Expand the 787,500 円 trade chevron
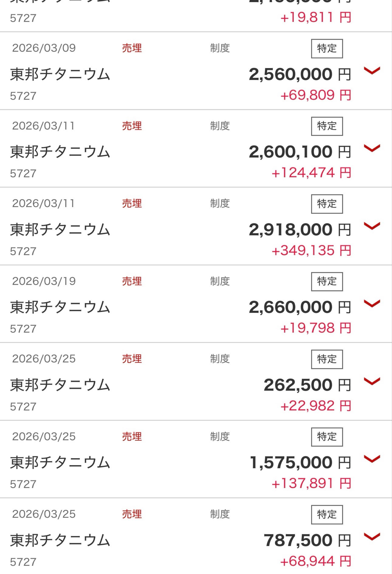 (x=372, y=537)
